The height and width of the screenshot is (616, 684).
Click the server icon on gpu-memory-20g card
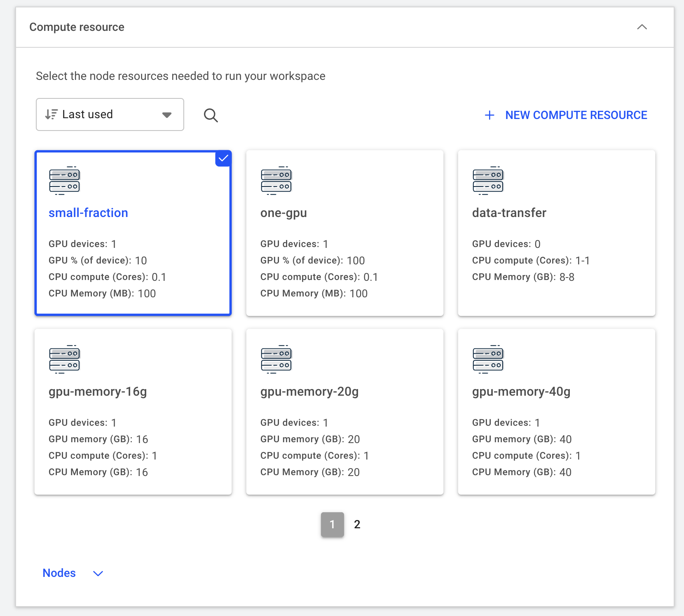[276, 359]
